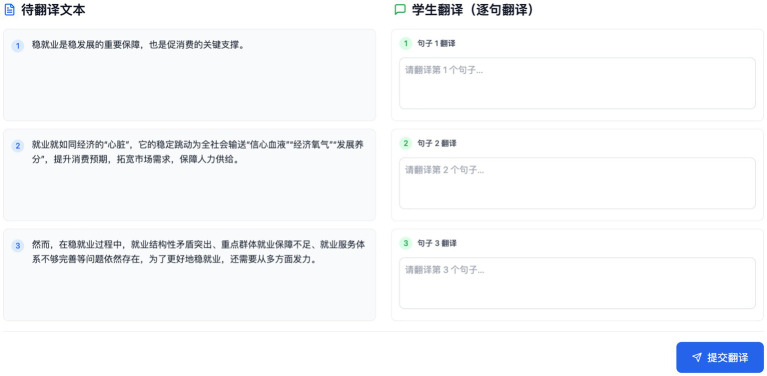The image size is (767, 376).
Task: Click the chat bubble icon beside 学生翻译
Action: click(400, 10)
